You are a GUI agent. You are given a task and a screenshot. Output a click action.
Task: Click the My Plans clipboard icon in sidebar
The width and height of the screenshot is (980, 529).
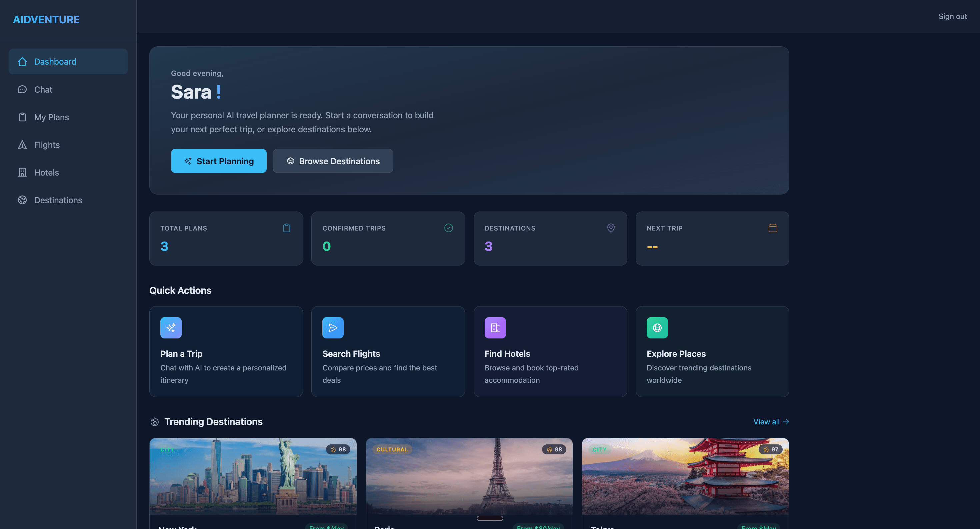tap(22, 117)
